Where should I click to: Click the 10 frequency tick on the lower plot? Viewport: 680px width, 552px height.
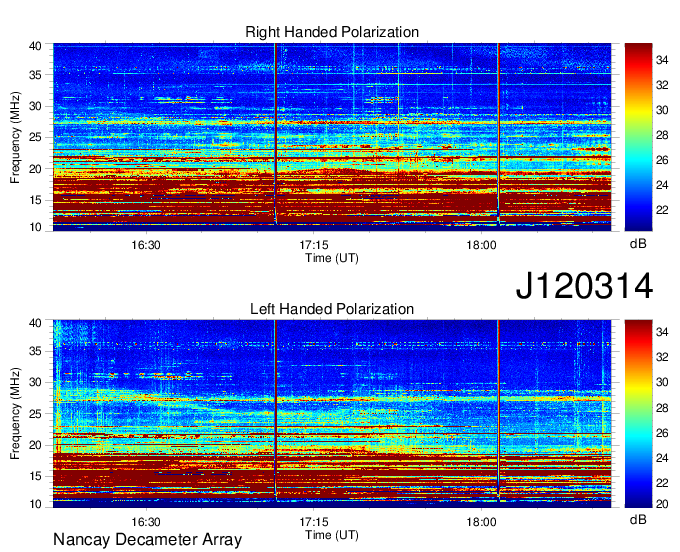pyautogui.click(x=35, y=504)
